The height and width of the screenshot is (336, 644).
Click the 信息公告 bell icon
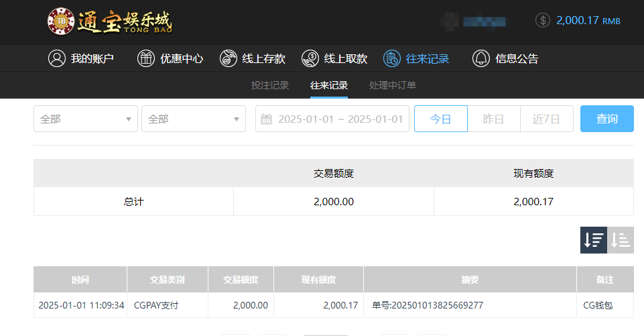(481, 58)
